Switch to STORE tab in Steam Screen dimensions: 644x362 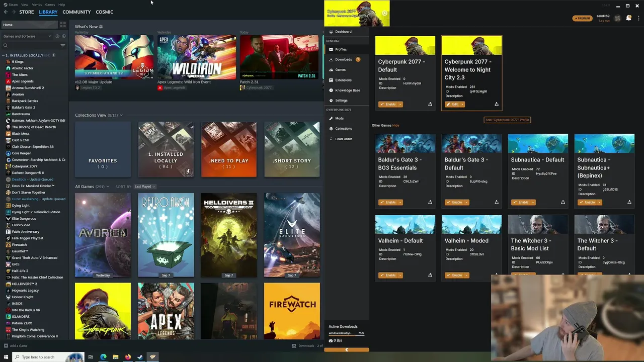click(27, 12)
